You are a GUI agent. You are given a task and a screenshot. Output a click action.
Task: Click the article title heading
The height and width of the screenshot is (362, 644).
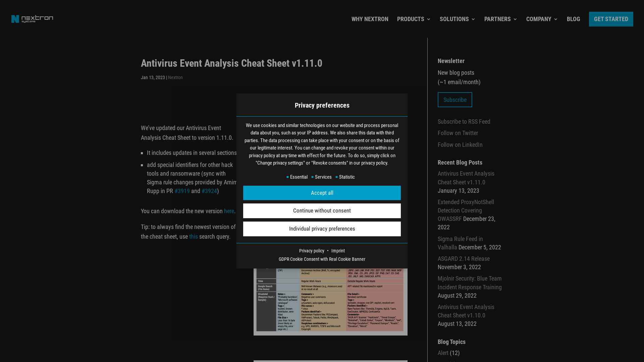[x=231, y=63]
